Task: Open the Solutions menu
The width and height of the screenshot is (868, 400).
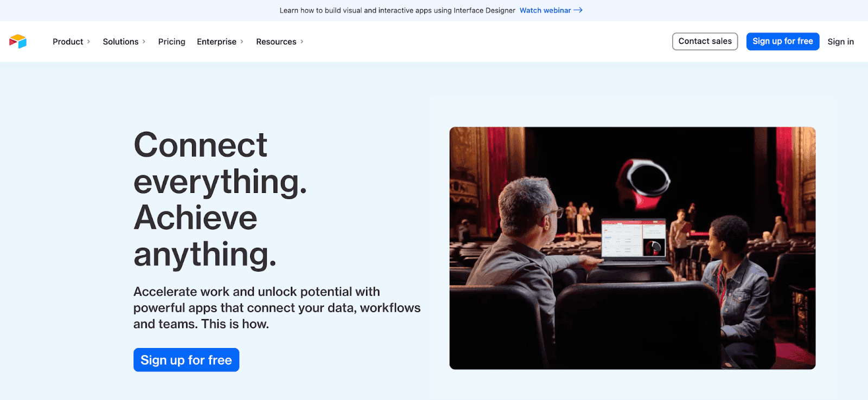Action: (120, 42)
